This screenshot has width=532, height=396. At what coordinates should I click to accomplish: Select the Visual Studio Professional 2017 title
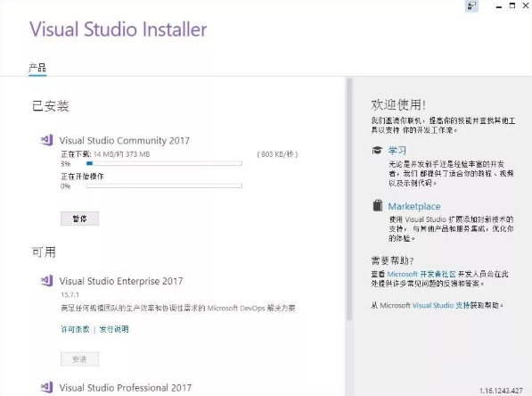click(x=126, y=387)
